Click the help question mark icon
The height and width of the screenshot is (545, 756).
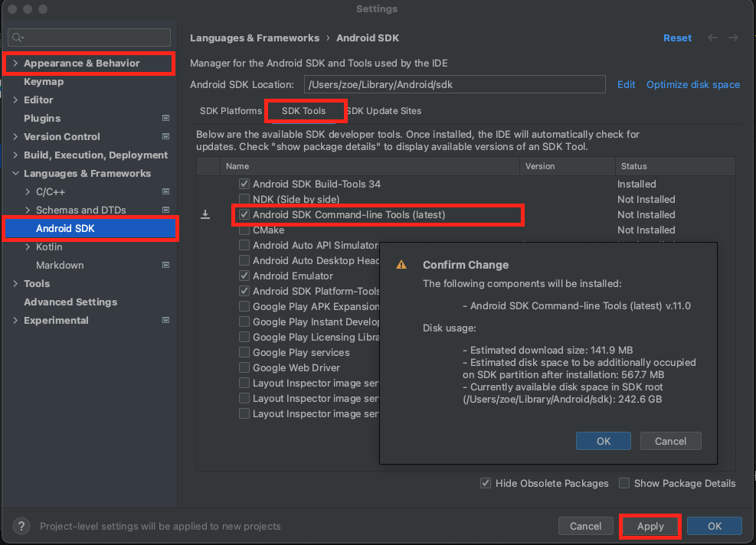click(21, 526)
